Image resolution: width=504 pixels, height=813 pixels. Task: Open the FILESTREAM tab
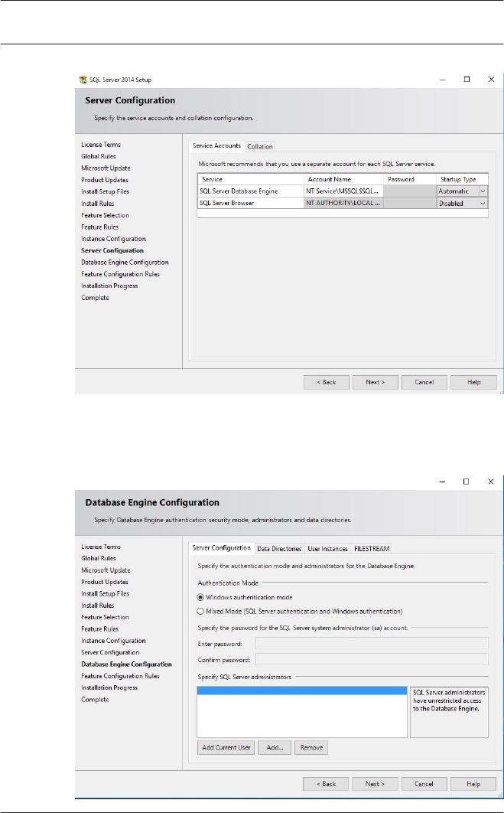coord(372,549)
